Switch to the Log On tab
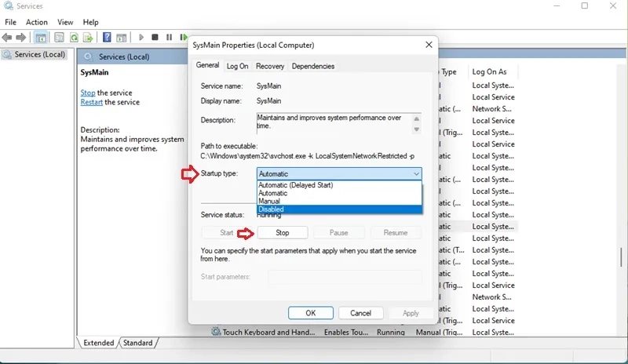This screenshot has height=364, width=628. (237, 67)
